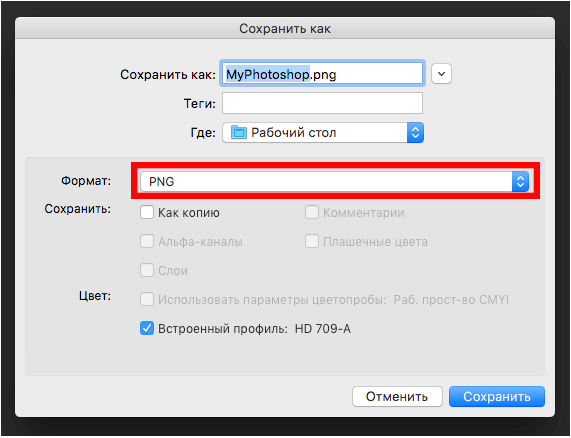The height and width of the screenshot is (438, 571).
Task: Click the Рабочий стол location text
Action: [x=294, y=133]
